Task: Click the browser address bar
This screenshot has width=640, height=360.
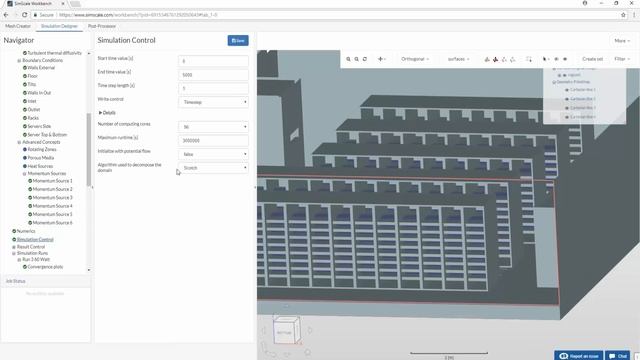Action: [327, 15]
